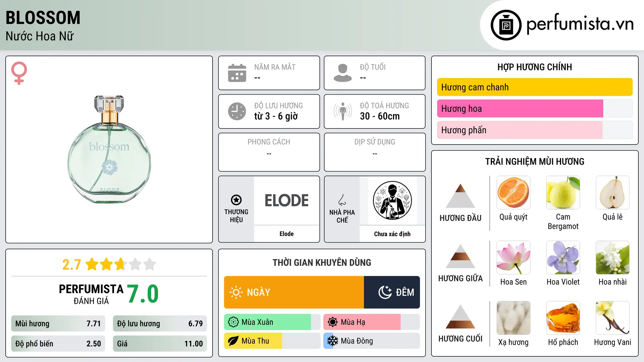This screenshot has height=362, width=644.
Task: Open the perfumista.vn site name
Action: click(580, 24)
